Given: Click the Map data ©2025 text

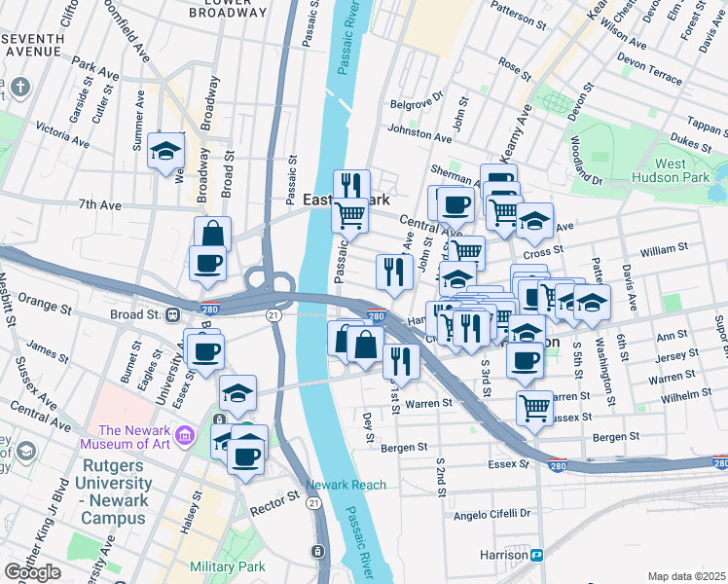Looking at the screenshot, I should pos(687,577).
